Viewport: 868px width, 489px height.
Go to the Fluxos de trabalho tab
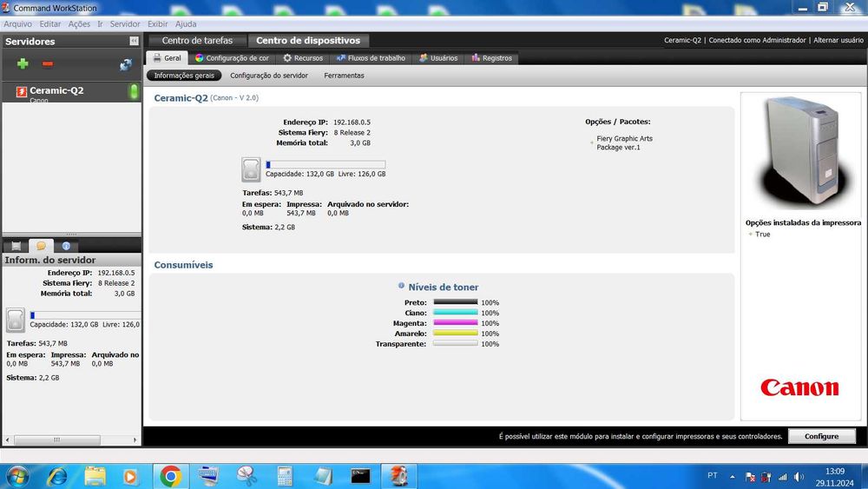[371, 57]
